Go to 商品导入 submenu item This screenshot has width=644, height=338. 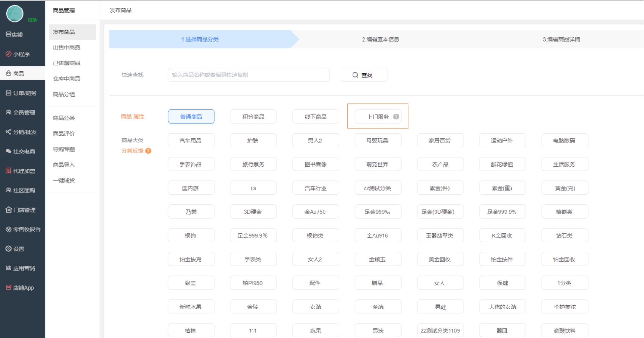(x=64, y=165)
